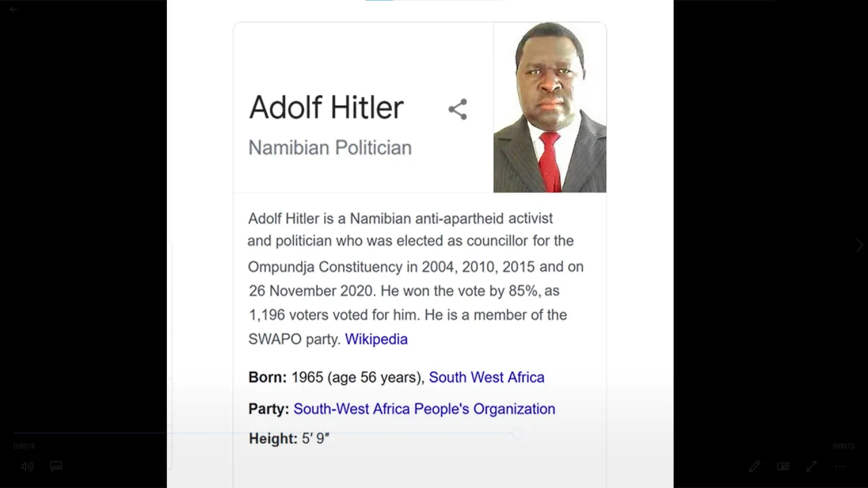Click the blue played section of seek bar
This screenshot has width=868, height=488.
(264, 432)
